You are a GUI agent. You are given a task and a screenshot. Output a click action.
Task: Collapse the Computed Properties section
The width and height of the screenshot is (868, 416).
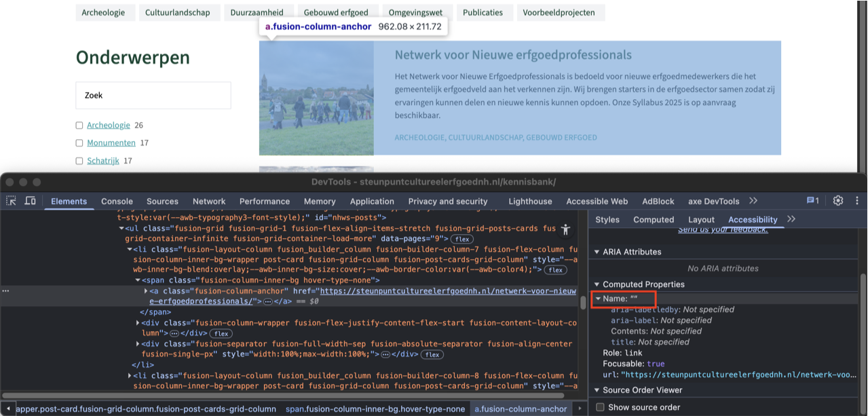pos(597,284)
